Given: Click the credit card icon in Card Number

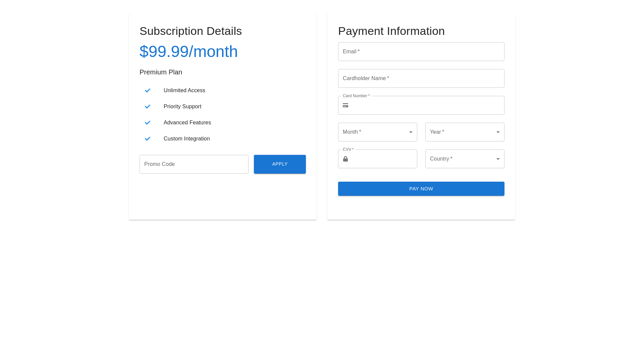Looking at the screenshot, I should point(345,105).
